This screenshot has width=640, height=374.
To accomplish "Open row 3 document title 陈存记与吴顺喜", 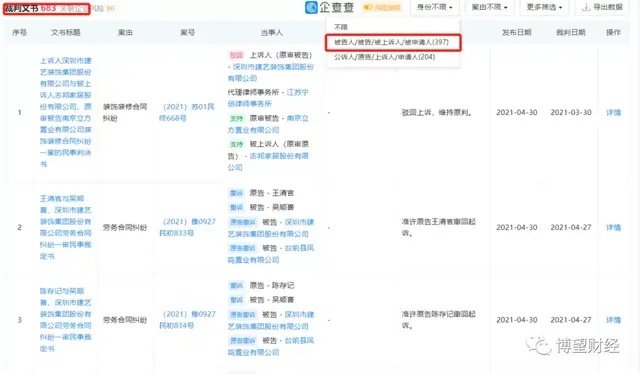I will 66,320.
